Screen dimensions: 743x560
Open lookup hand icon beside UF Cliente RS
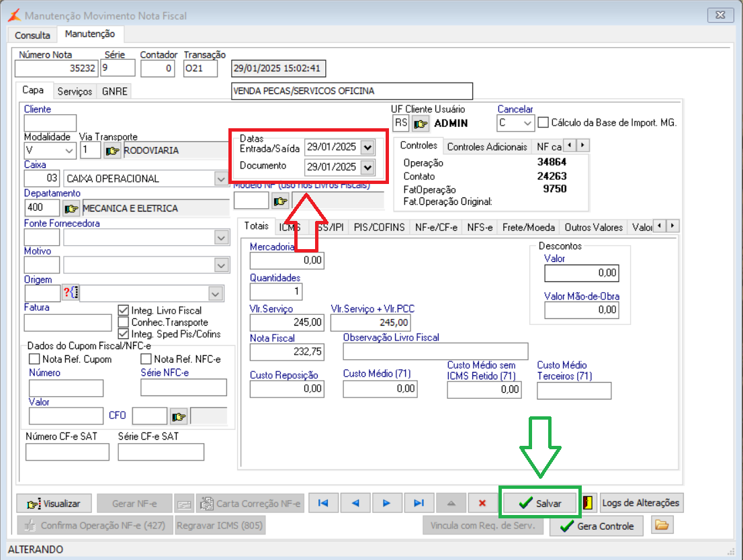point(421,124)
